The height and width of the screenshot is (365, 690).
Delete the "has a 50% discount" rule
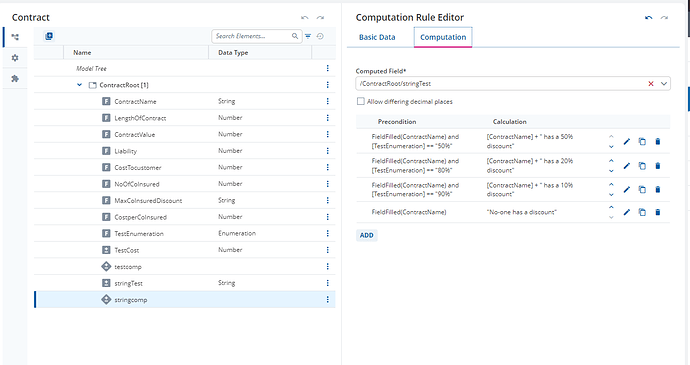(x=658, y=141)
